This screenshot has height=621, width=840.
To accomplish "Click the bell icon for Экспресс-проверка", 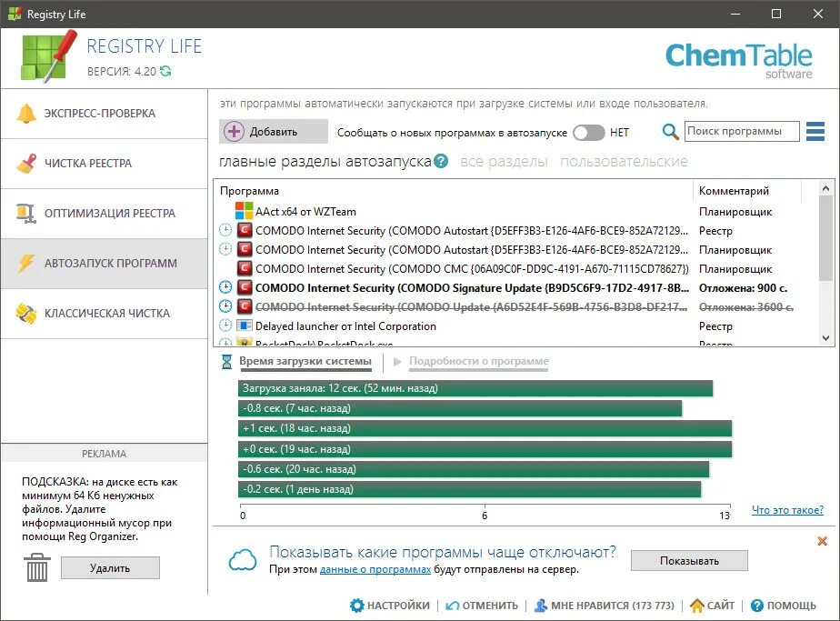I will [26, 114].
